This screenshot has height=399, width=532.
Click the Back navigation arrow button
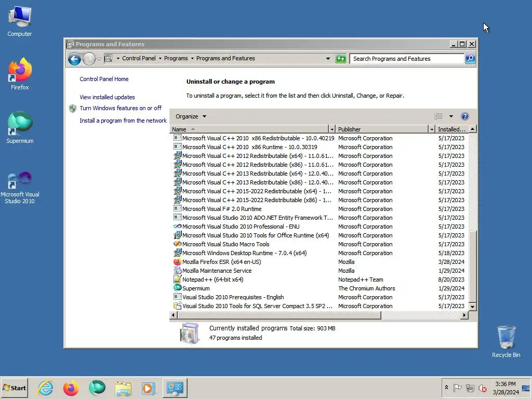(x=74, y=59)
